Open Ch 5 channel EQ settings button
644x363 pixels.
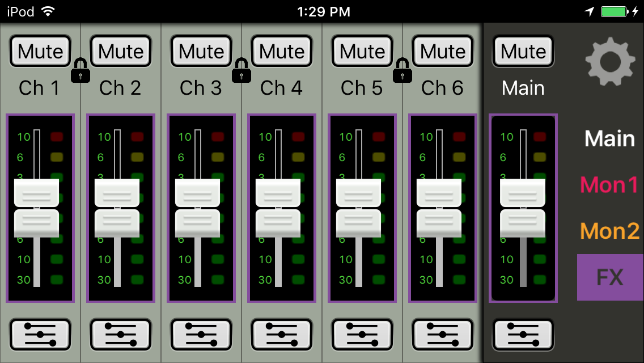pyautogui.click(x=362, y=334)
